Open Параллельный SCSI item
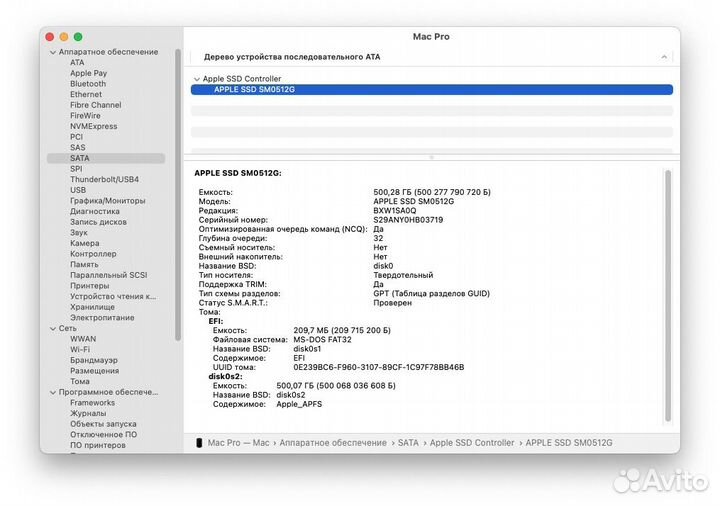This screenshot has height=506, width=720. (x=108, y=275)
